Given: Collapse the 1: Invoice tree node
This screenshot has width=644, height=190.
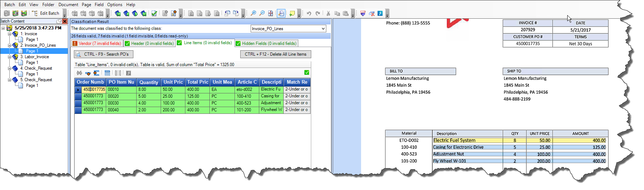Looking at the screenshot, I should (x=10, y=34).
